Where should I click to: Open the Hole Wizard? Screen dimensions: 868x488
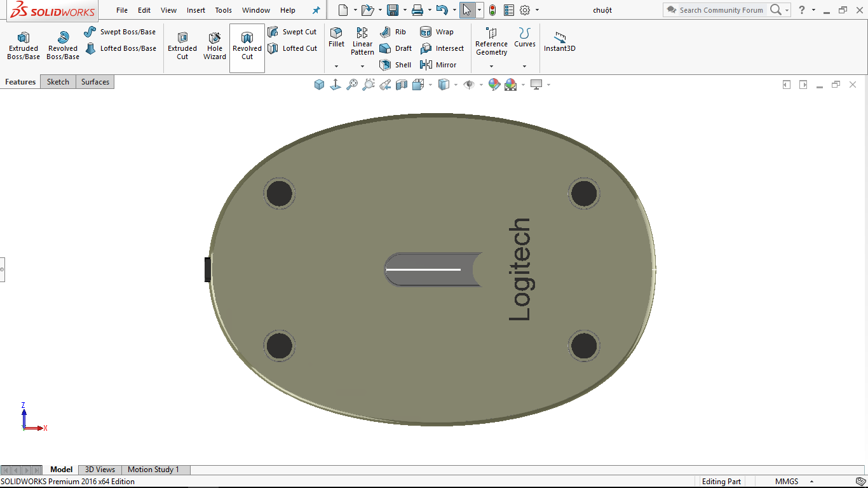215,46
